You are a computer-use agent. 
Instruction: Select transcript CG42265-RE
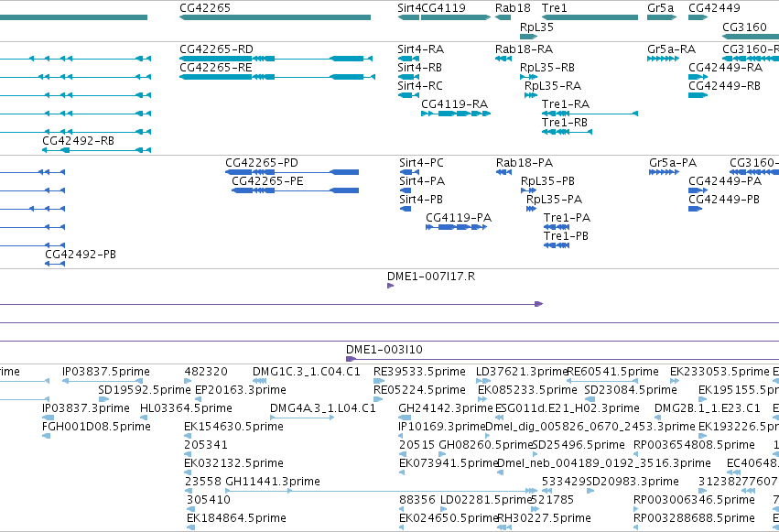pyautogui.click(x=277, y=77)
